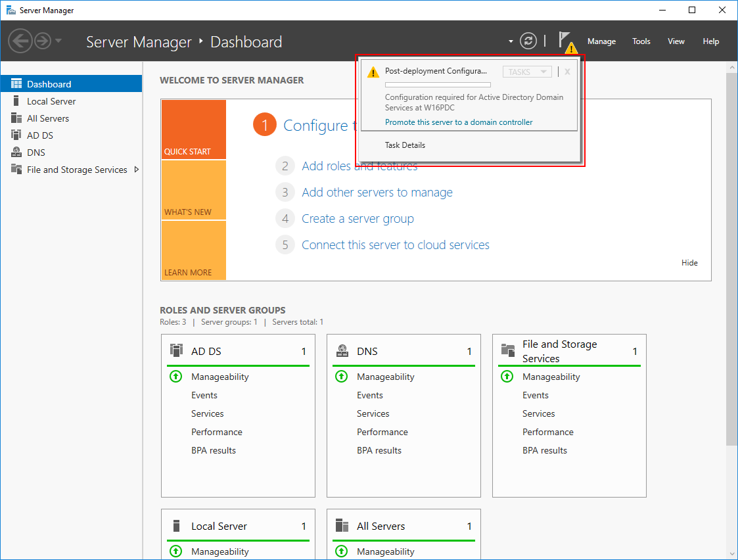The height and width of the screenshot is (560, 738).
Task: Select the LEARN MORE tile
Action: coord(193,250)
